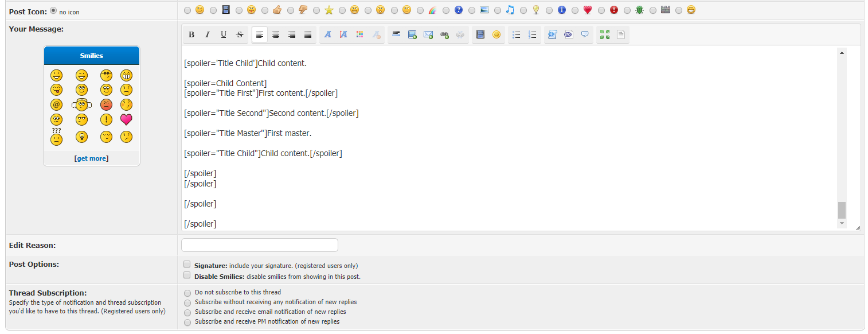The image size is (868, 334).
Task: Insert an image into the message
Action: [412, 35]
